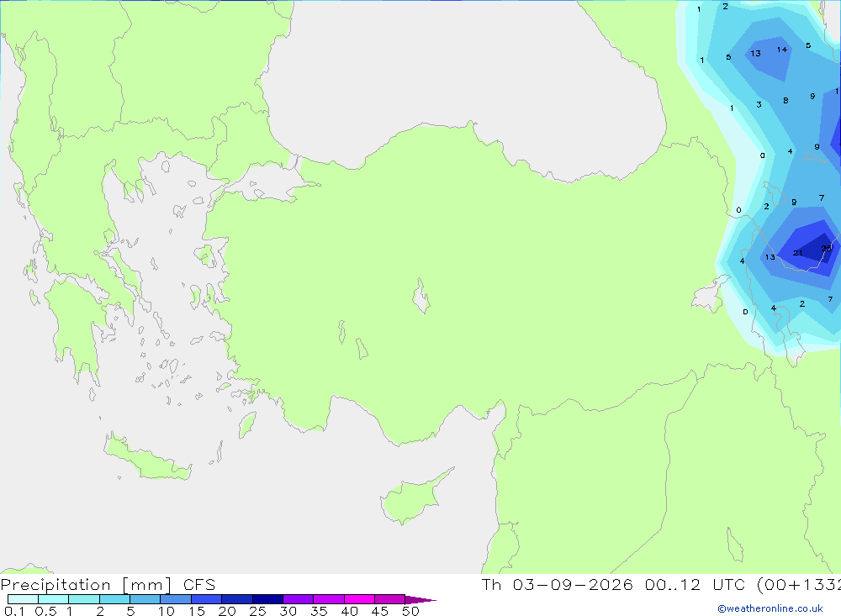Click the '30' legend label
Viewport: 841px width, 616px height.
[288, 611]
